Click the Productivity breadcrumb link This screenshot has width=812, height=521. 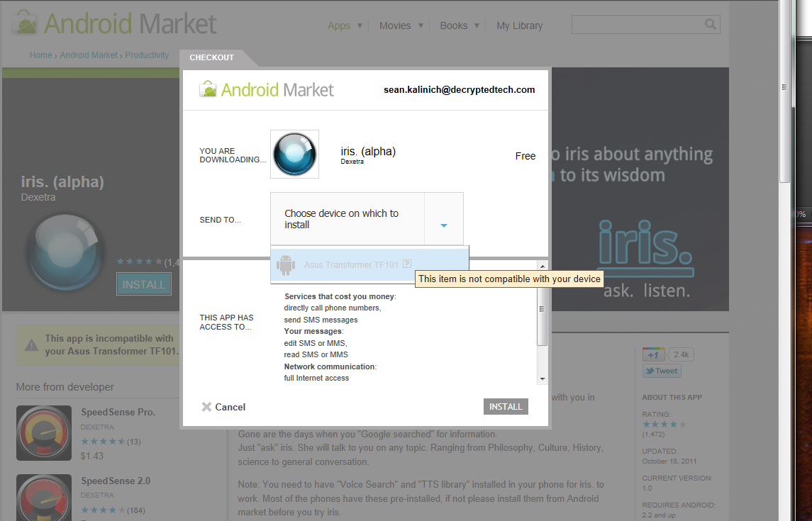pyautogui.click(x=147, y=55)
